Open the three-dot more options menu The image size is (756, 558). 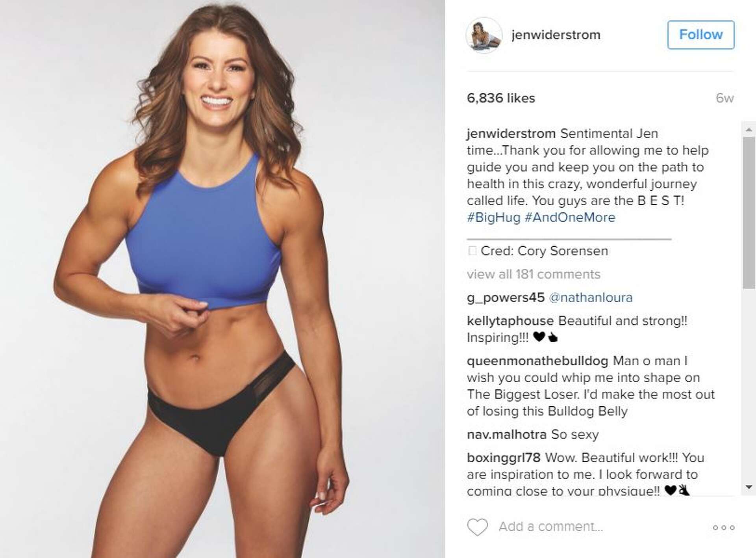(723, 527)
